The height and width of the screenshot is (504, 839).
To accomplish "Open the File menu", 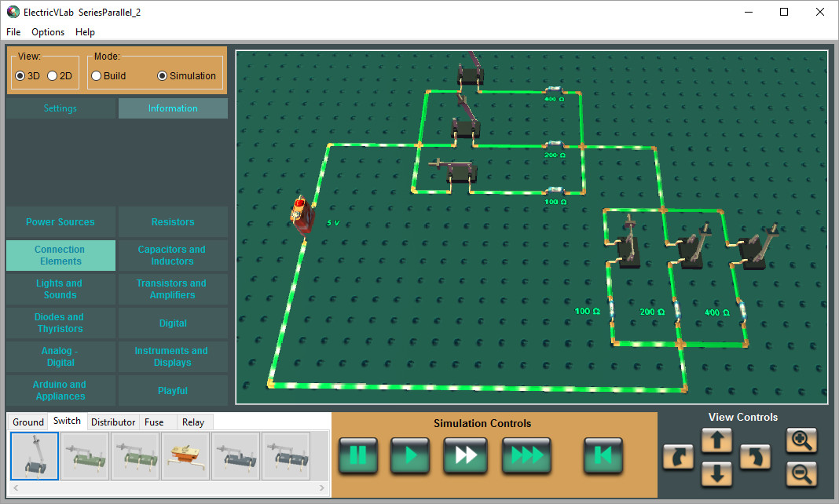I will (x=13, y=32).
